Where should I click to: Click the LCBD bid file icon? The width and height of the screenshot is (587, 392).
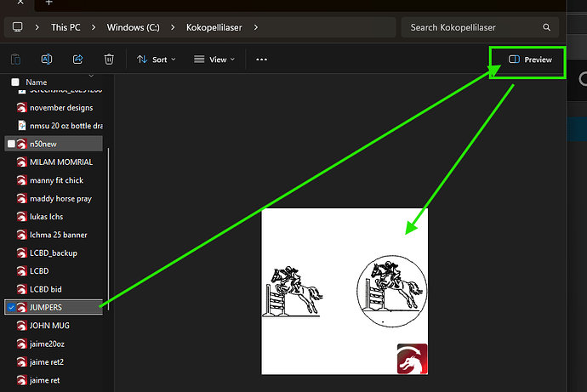tap(22, 289)
